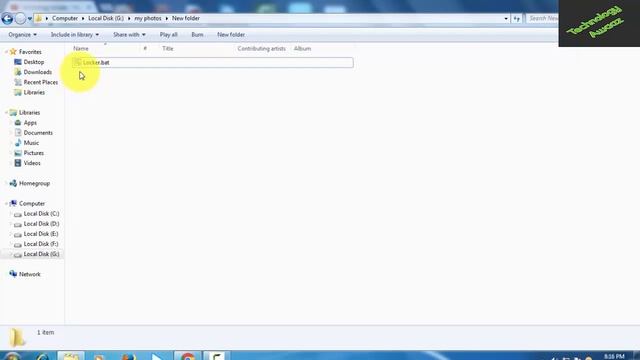Open the Music library
Viewport: 640px width, 360px height.
[31, 143]
